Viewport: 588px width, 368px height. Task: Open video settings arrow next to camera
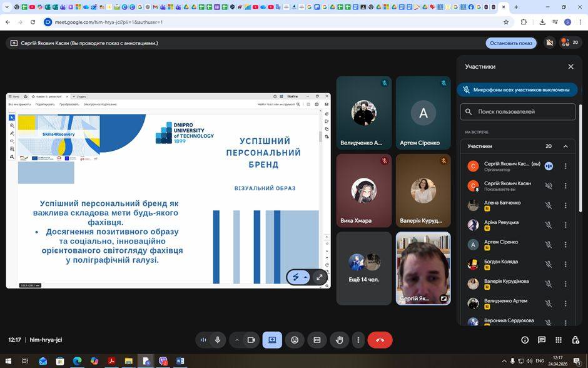click(237, 340)
